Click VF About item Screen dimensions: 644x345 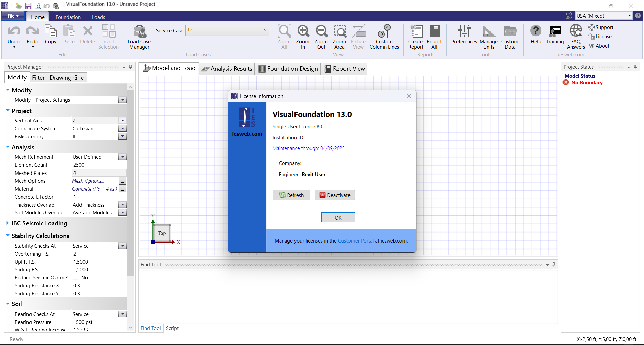click(x=599, y=46)
